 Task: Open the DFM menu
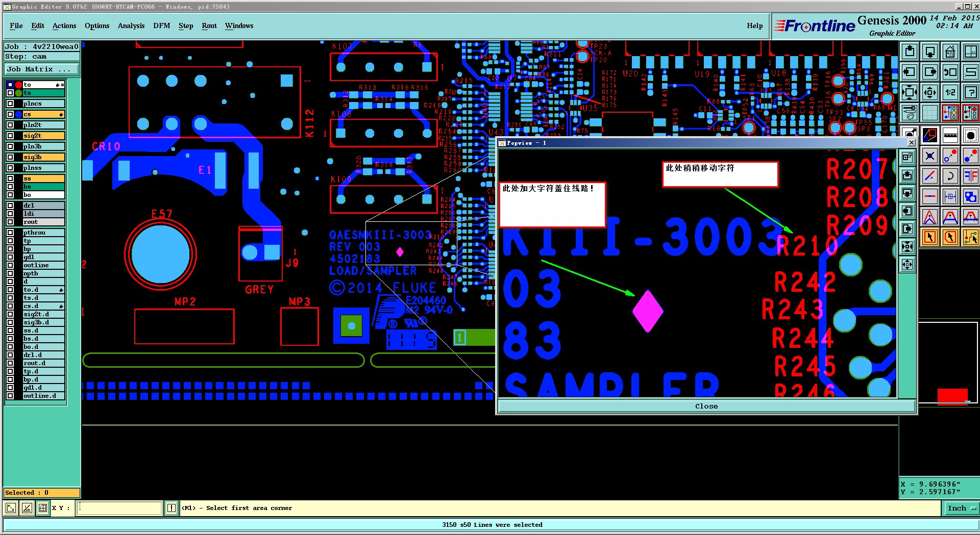[162, 26]
